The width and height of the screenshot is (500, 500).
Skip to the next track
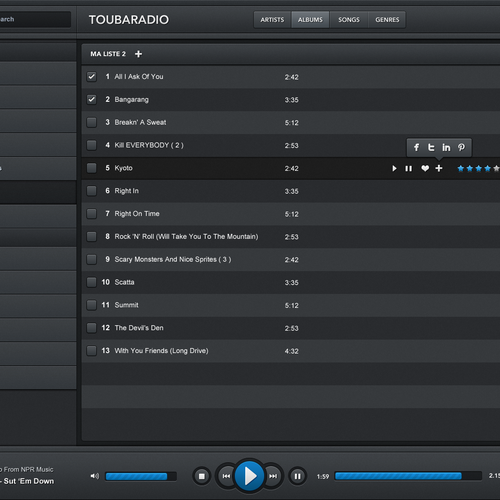click(273, 476)
